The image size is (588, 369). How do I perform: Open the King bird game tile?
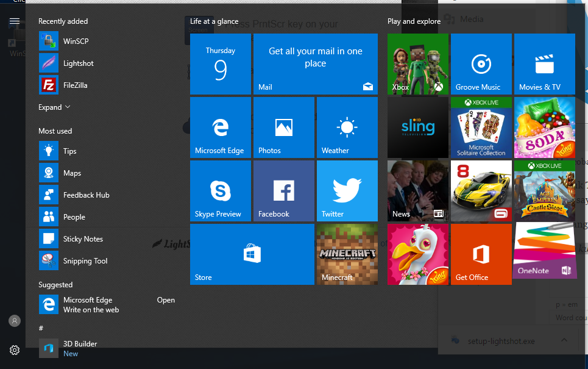pos(418,254)
